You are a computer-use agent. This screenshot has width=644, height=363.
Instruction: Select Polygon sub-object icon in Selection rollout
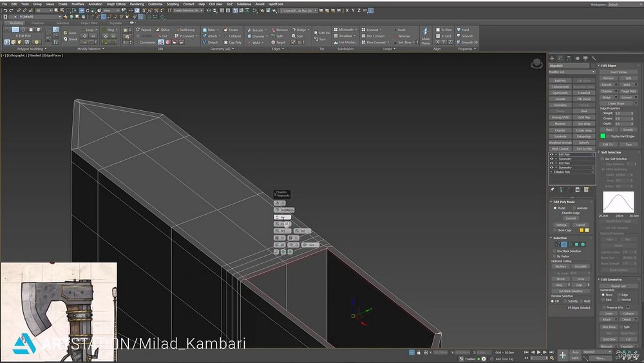pos(576,244)
